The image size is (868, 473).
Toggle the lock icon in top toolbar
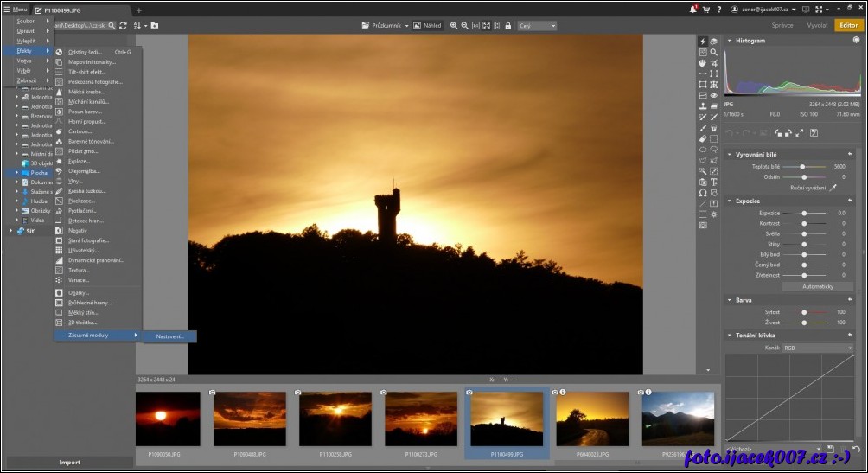coord(508,26)
